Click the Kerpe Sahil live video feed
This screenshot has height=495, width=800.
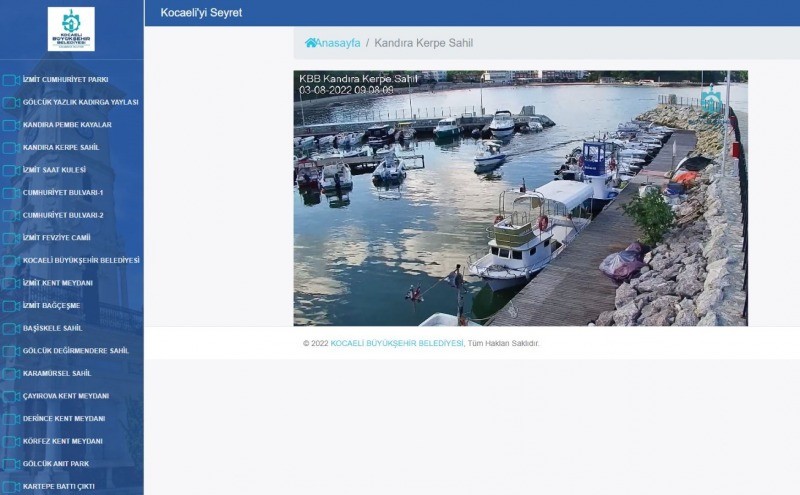(x=520, y=198)
